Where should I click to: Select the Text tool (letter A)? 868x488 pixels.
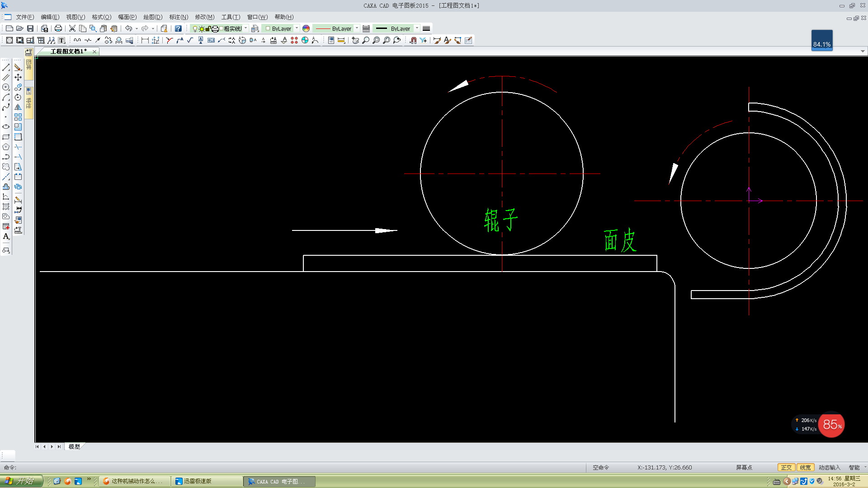click(x=6, y=236)
